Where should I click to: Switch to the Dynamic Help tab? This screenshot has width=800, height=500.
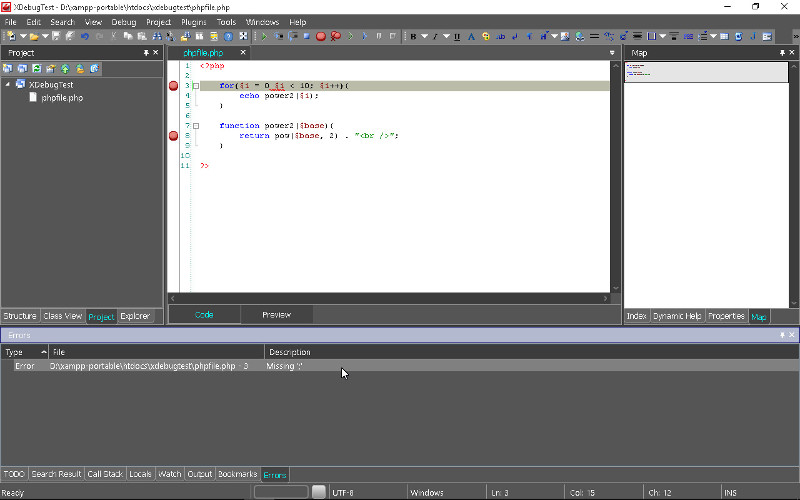(677, 316)
